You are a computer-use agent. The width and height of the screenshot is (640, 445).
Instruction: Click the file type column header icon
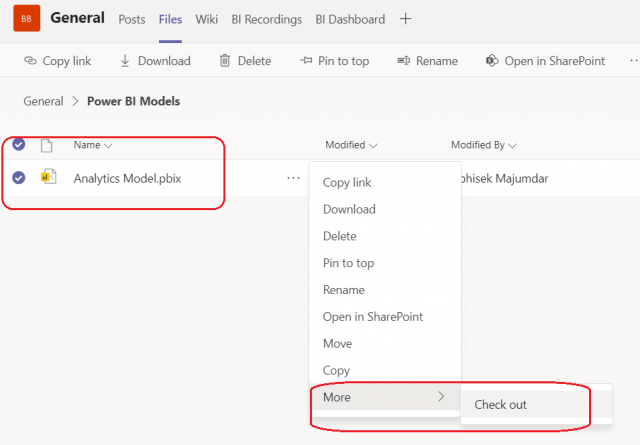click(x=47, y=145)
